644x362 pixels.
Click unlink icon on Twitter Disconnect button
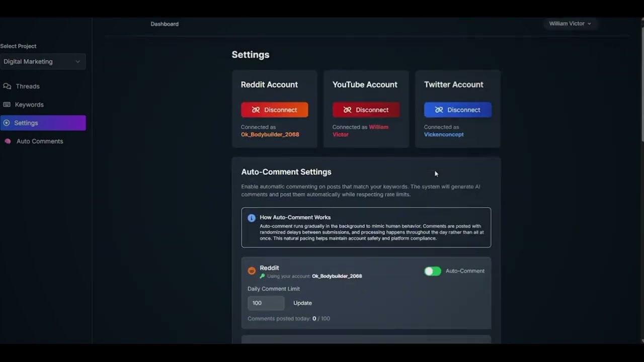pyautogui.click(x=439, y=110)
